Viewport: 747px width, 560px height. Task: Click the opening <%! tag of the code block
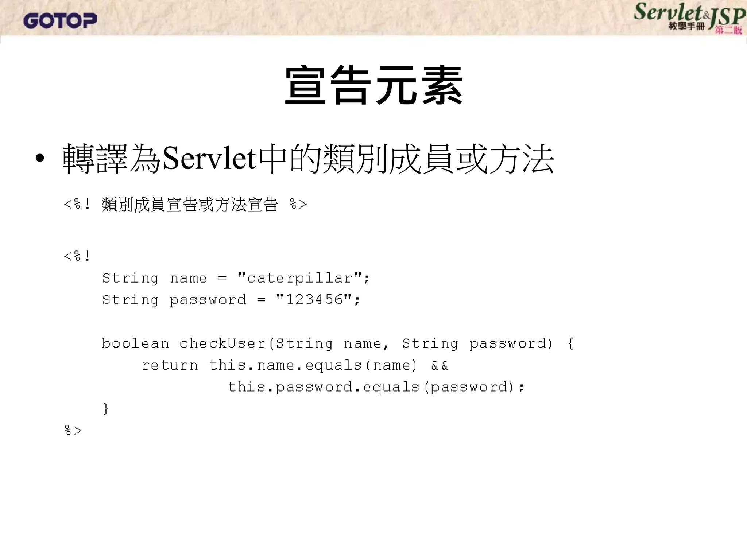[x=77, y=256]
